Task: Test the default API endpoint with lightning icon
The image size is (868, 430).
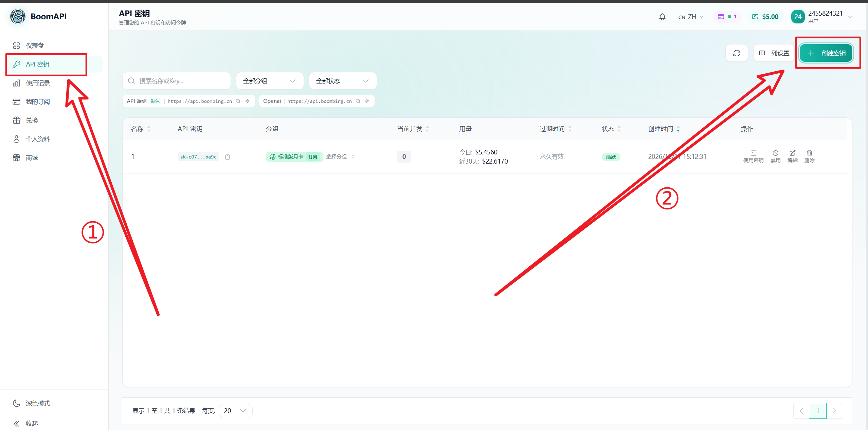Action: (248, 101)
